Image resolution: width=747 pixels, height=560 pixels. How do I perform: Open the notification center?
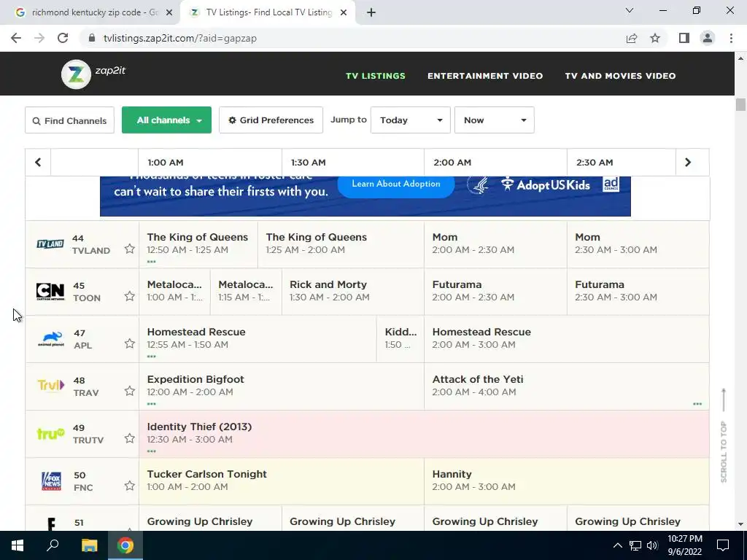point(723,545)
